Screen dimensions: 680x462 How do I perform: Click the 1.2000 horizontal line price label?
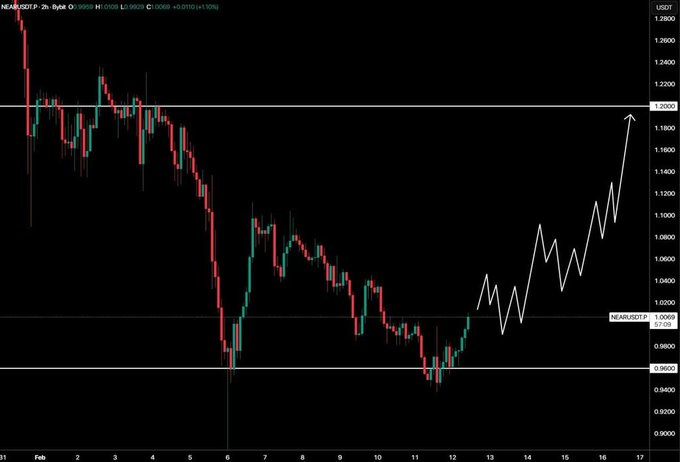tap(662, 106)
